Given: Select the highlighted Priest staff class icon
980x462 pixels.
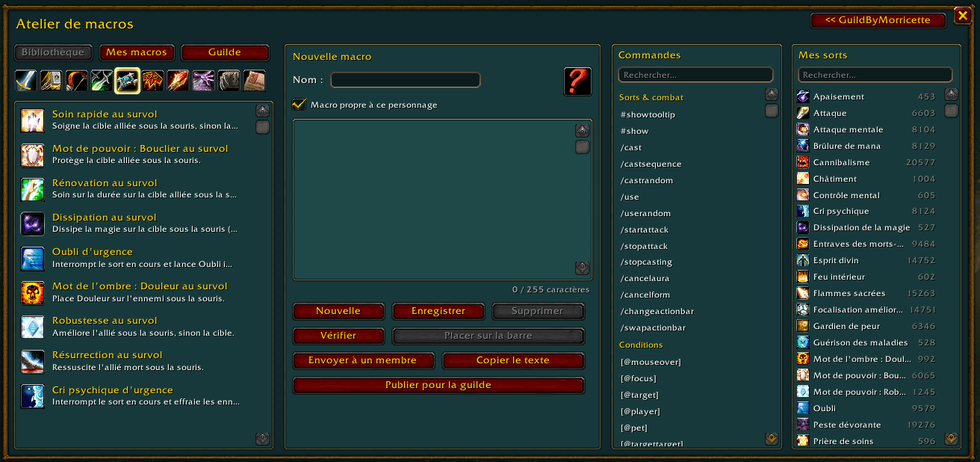Looking at the screenshot, I should coord(128,80).
